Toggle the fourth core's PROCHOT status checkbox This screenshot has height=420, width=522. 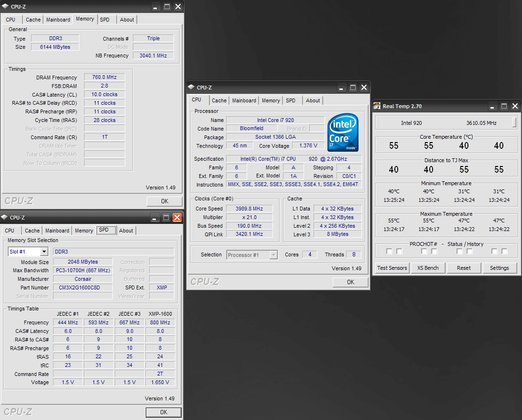[494, 251]
